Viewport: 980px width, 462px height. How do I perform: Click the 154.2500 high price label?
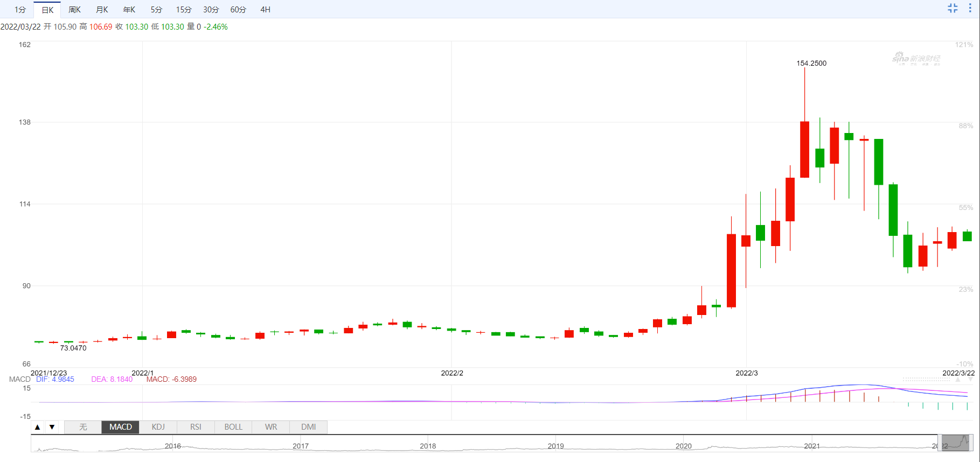click(x=811, y=63)
